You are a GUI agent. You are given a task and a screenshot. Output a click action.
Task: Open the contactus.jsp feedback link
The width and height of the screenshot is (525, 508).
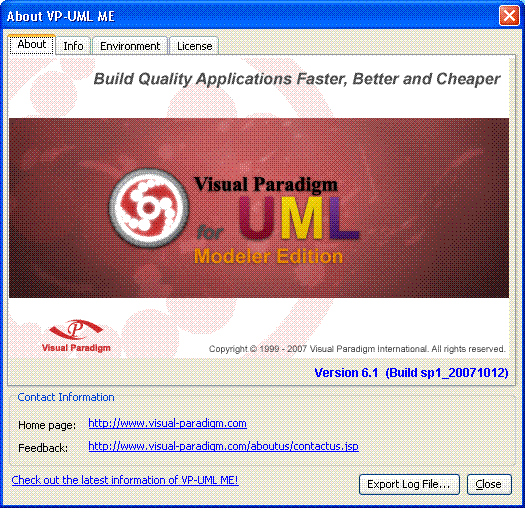pos(223,446)
